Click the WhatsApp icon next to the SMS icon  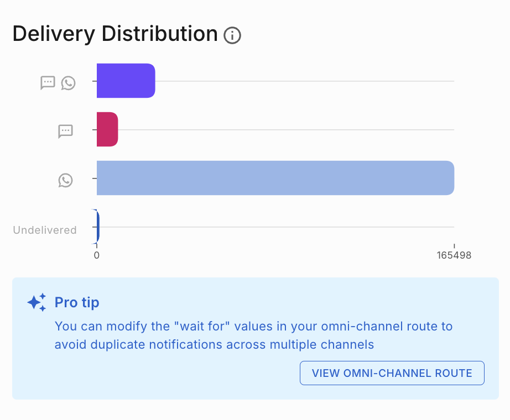(x=68, y=83)
